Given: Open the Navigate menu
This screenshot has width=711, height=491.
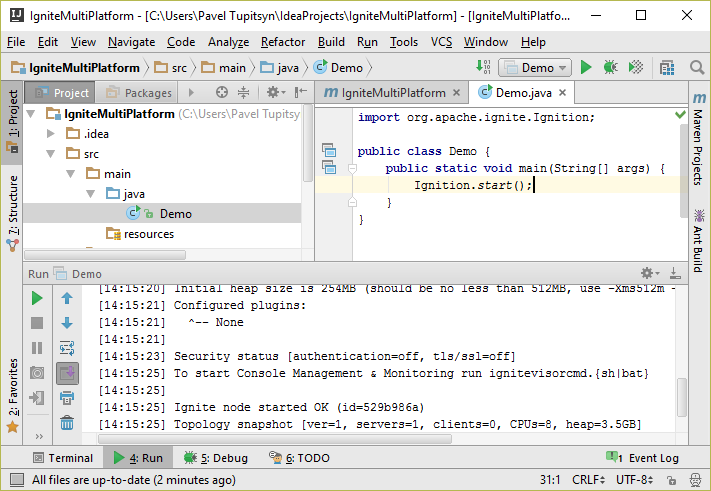Looking at the screenshot, I should coord(131,42).
